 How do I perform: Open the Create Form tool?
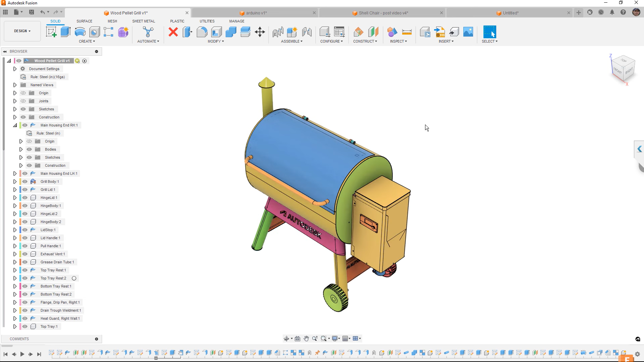coord(123,32)
